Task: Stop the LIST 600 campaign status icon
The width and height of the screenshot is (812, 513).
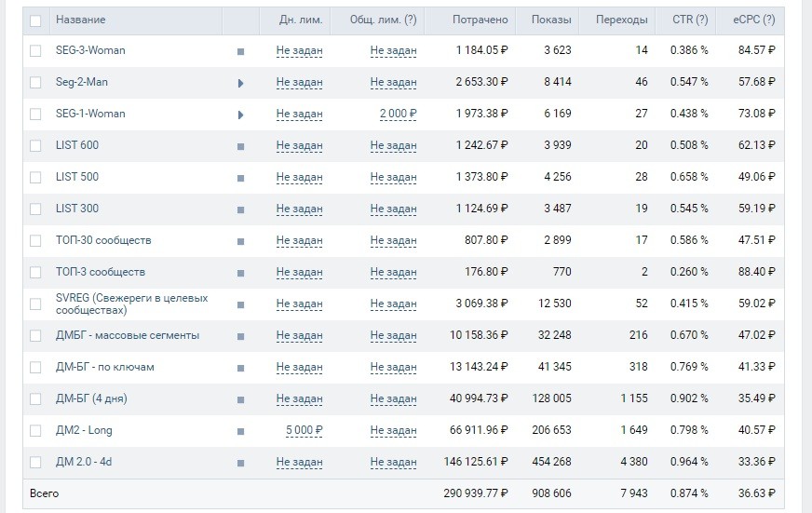Action: pos(240,146)
